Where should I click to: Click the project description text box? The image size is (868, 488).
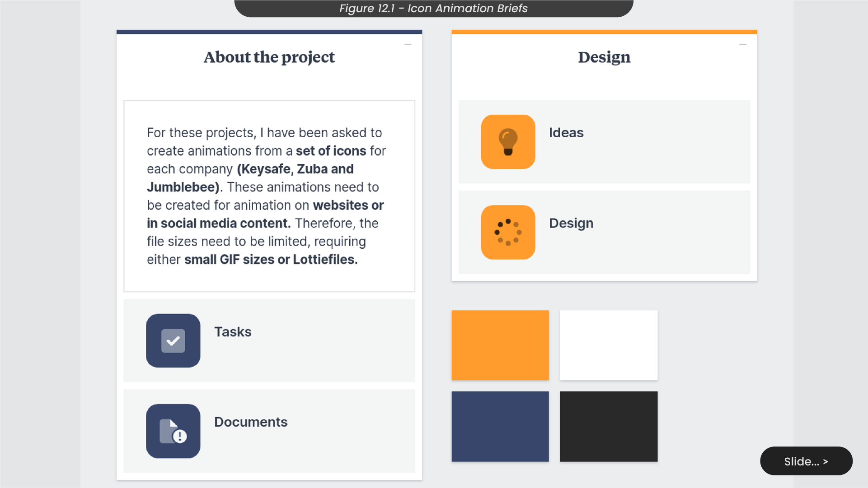pos(269,196)
